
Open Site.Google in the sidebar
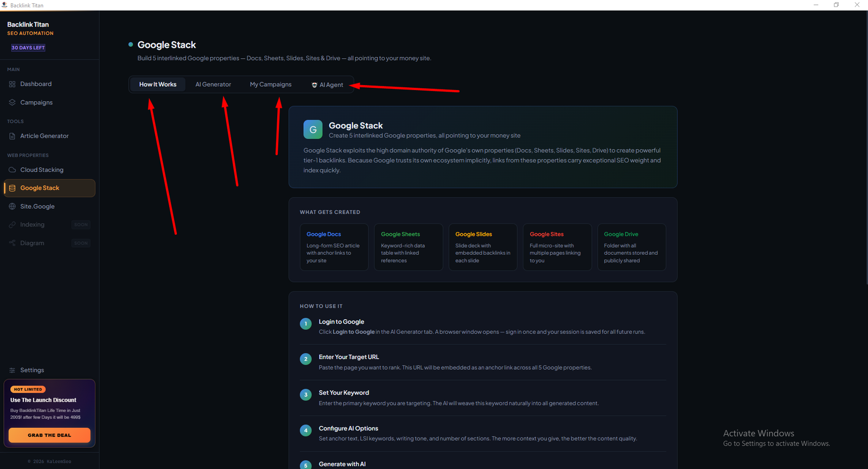click(49, 207)
